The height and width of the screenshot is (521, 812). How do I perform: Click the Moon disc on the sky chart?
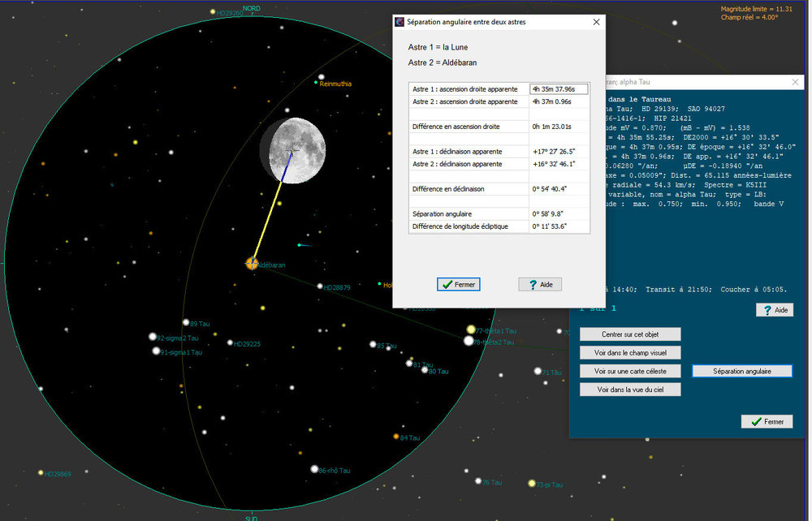295,151
